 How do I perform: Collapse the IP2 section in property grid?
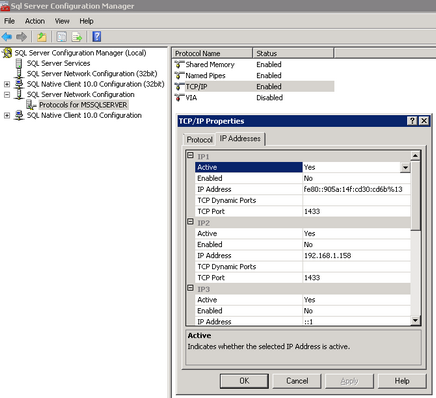(190, 222)
